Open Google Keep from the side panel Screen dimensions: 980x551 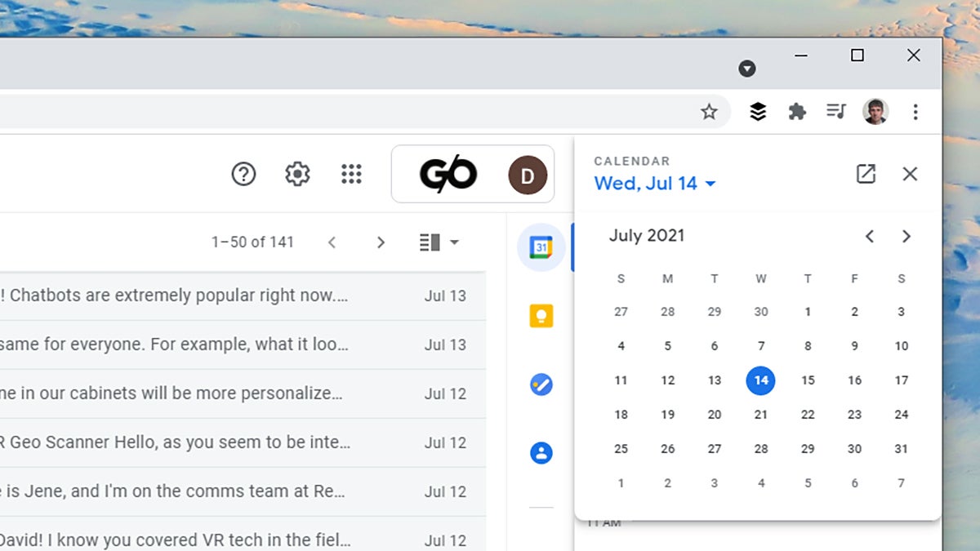click(541, 315)
